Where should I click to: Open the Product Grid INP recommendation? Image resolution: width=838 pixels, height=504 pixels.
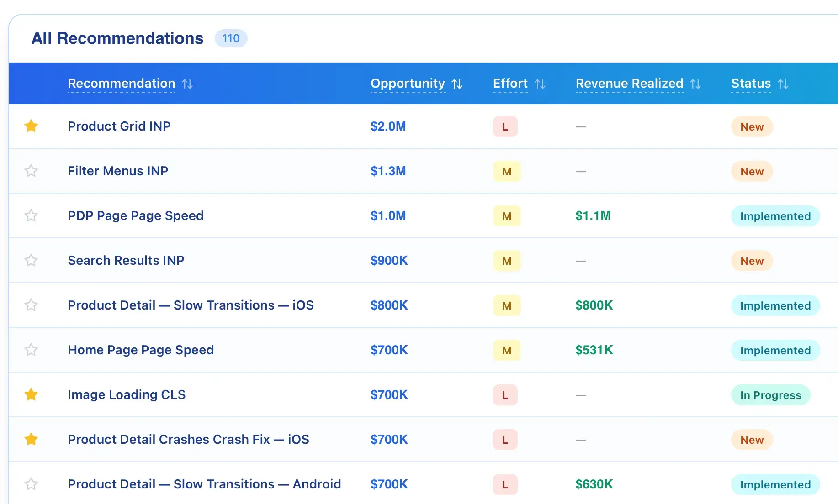coord(119,126)
